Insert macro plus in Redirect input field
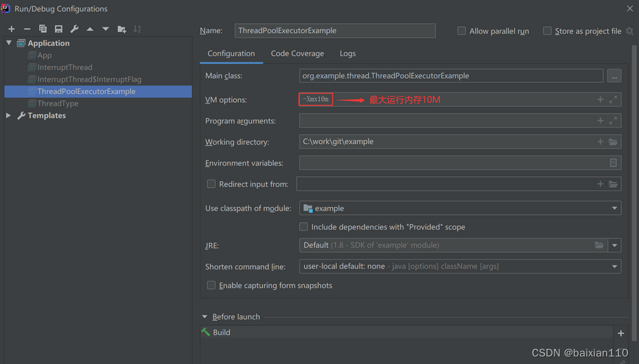The image size is (639, 364). pyautogui.click(x=601, y=184)
